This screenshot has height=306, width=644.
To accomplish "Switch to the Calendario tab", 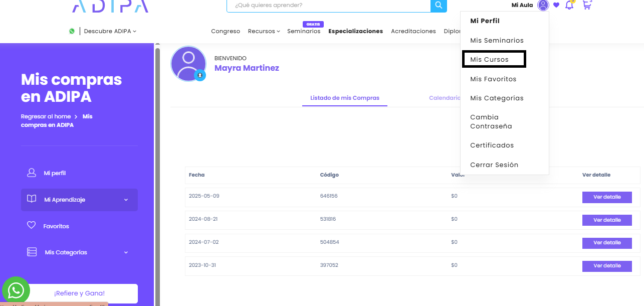I will [x=445, y=98].
